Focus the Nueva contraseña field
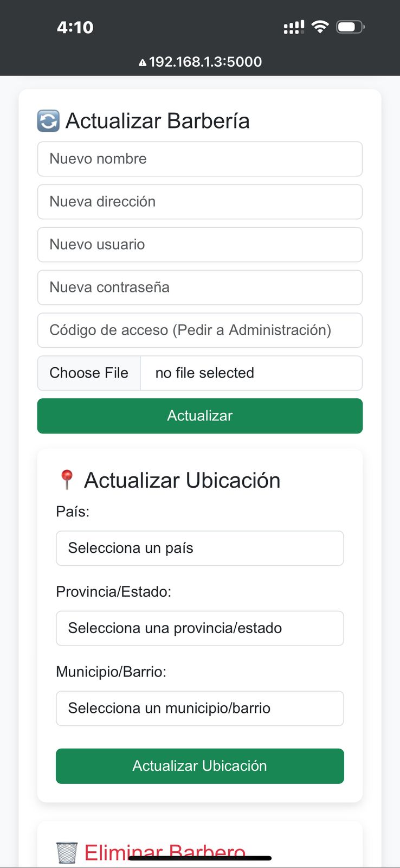The width and height of the screenshot is (400, 868). click(x=199, y=288)
